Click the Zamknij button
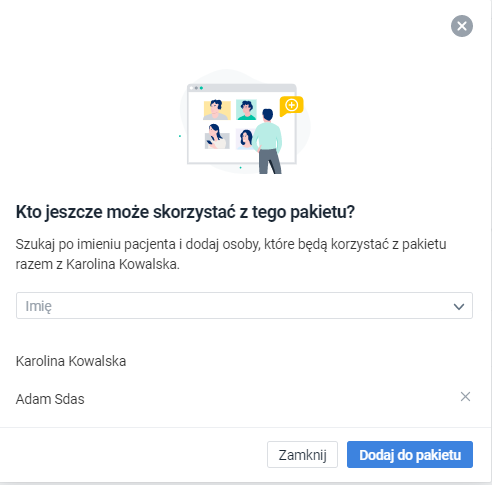The height and width of the screenshot is (485, 492). (302, 455)
